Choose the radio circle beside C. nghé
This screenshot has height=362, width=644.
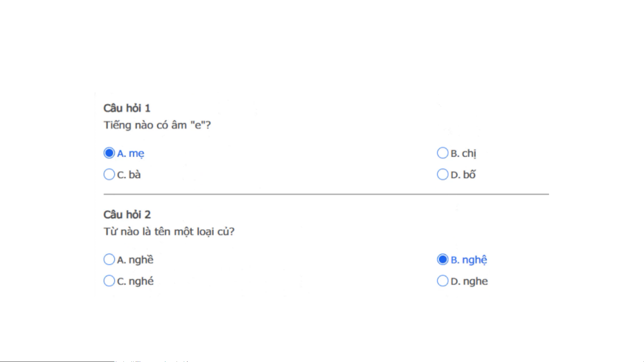coord(109,281)
